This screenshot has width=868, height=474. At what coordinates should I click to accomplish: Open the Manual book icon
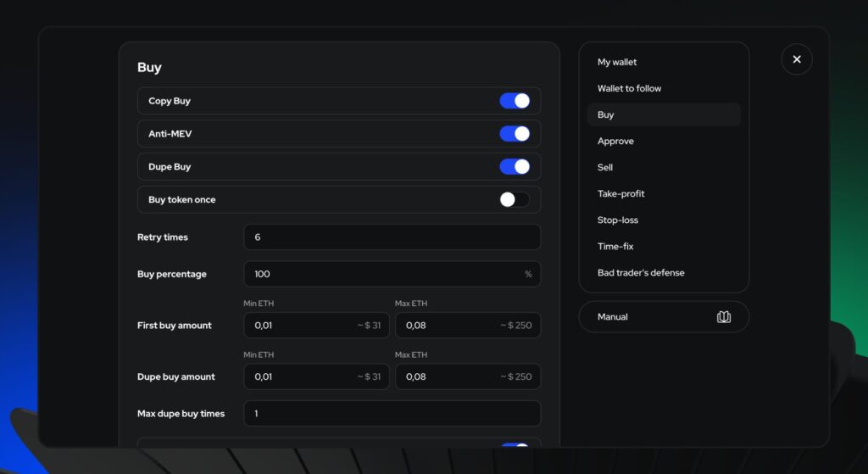click(724, 317)
